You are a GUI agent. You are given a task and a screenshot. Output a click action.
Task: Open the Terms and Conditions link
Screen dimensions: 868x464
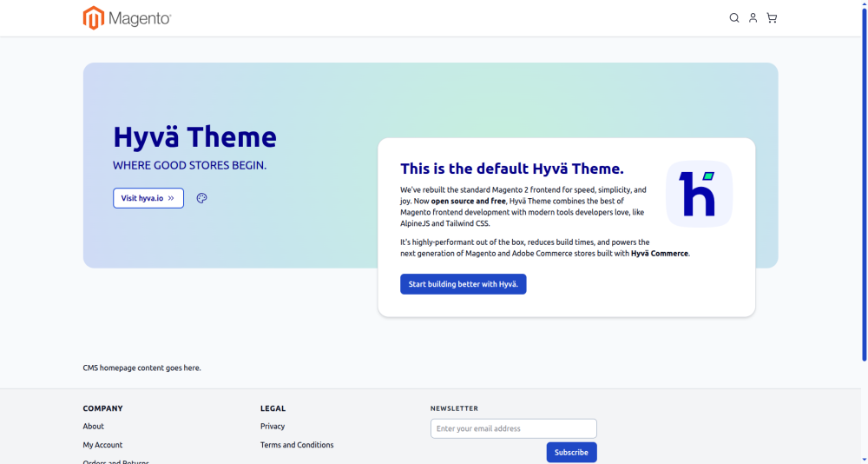(x=297, y=445)
